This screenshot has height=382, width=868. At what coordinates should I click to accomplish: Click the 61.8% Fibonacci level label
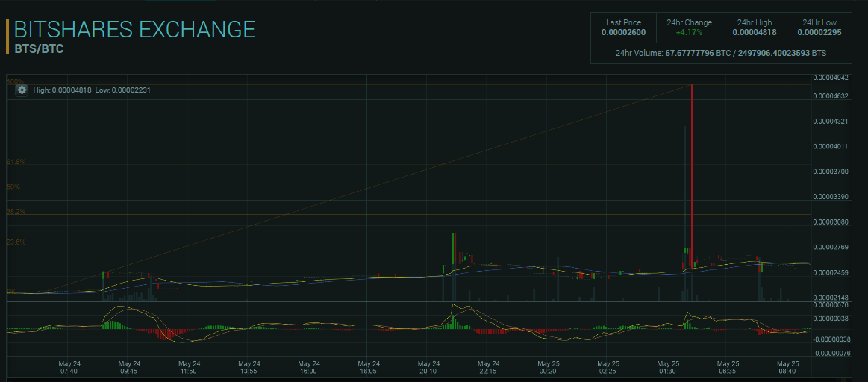(16, 162)
